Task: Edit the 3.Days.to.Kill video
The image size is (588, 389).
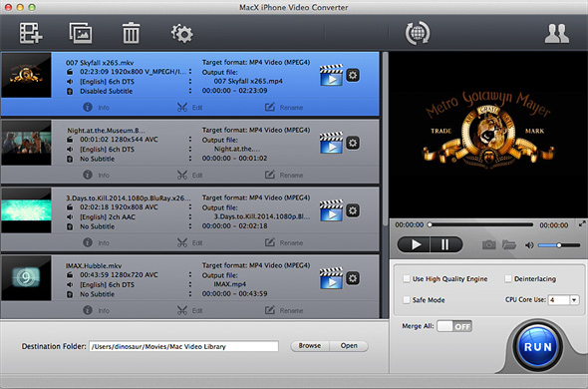Action: click(189, 242)
